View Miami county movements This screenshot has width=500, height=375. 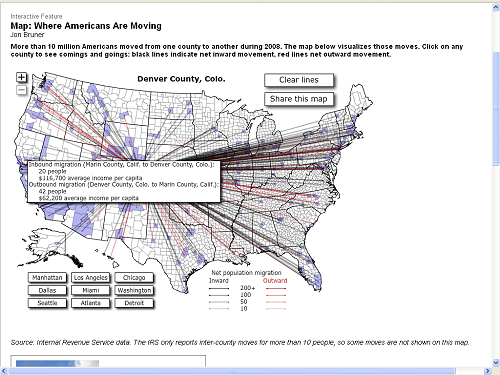click(x=91, y=290)
